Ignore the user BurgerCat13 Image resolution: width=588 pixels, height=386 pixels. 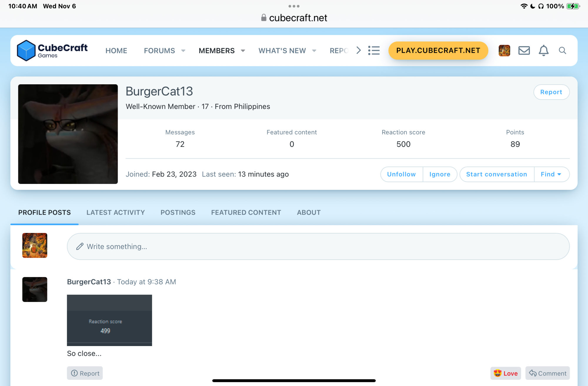point(440,174)
